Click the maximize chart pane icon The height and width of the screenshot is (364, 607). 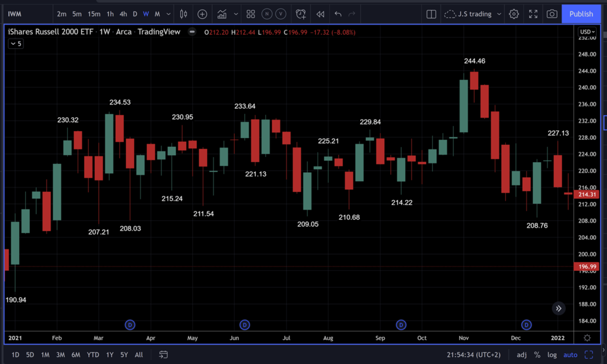point(589,355)
